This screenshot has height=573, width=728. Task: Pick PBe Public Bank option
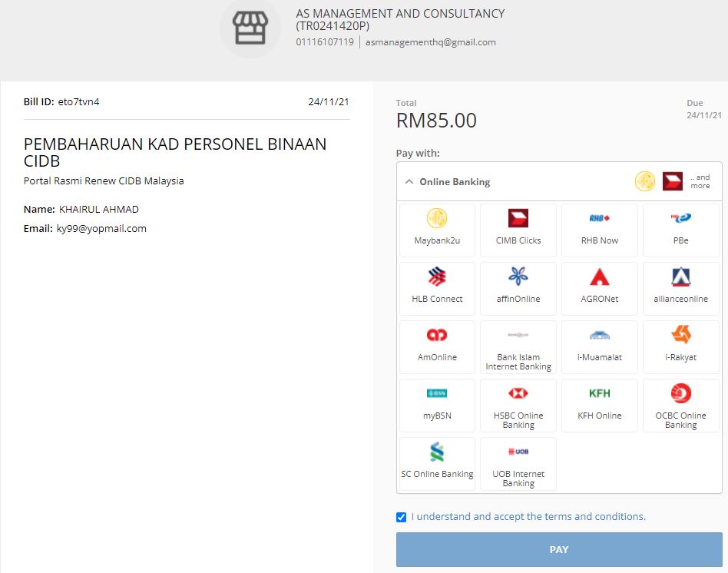click(680, 230)
